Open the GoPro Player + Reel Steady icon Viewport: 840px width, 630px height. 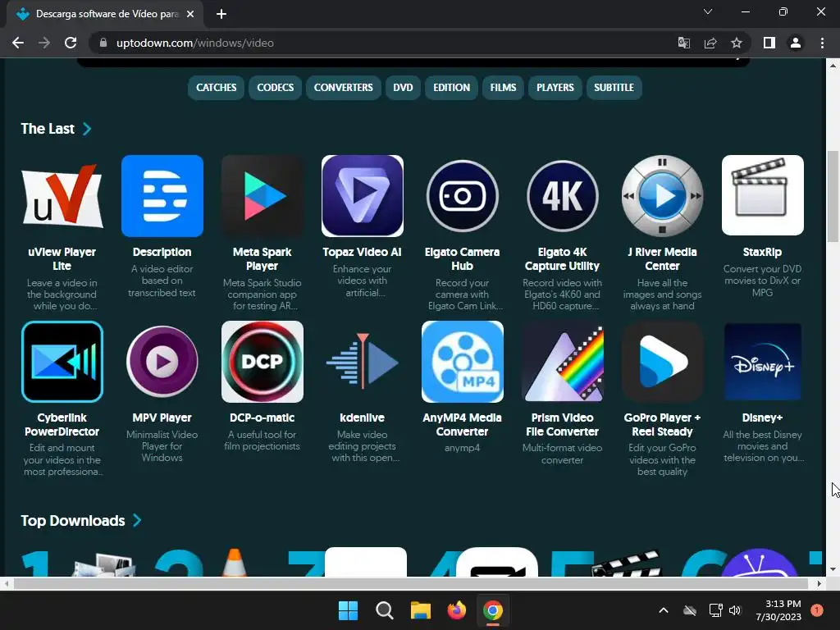click(x=663, y=362)
